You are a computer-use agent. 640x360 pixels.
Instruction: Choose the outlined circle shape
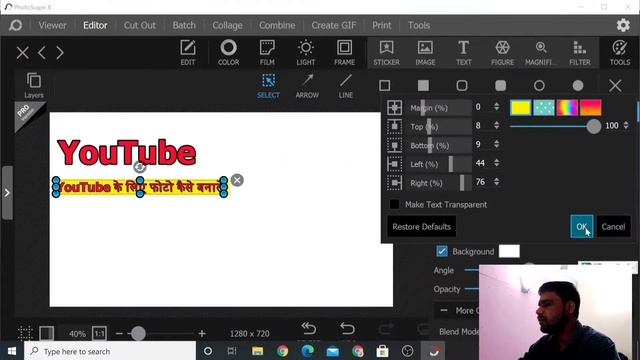(539, 85)
